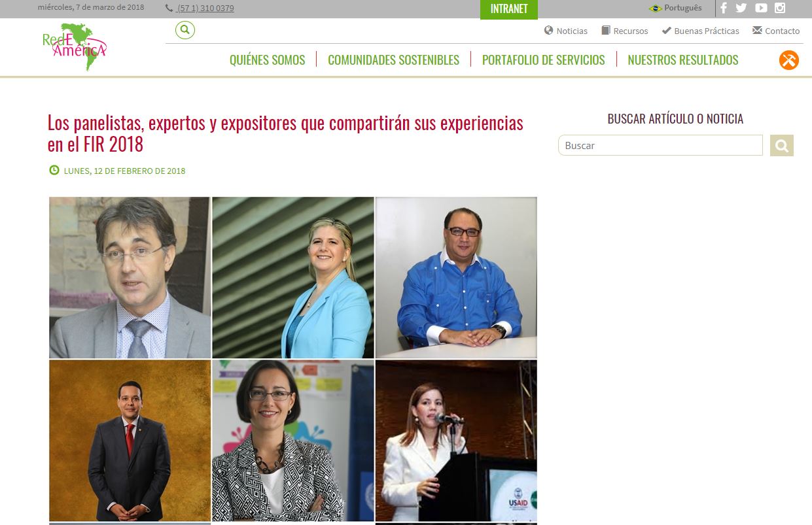This screenshot has height=525, width=812.
Task: Open the INTRANET button
Action: [509, 9]
